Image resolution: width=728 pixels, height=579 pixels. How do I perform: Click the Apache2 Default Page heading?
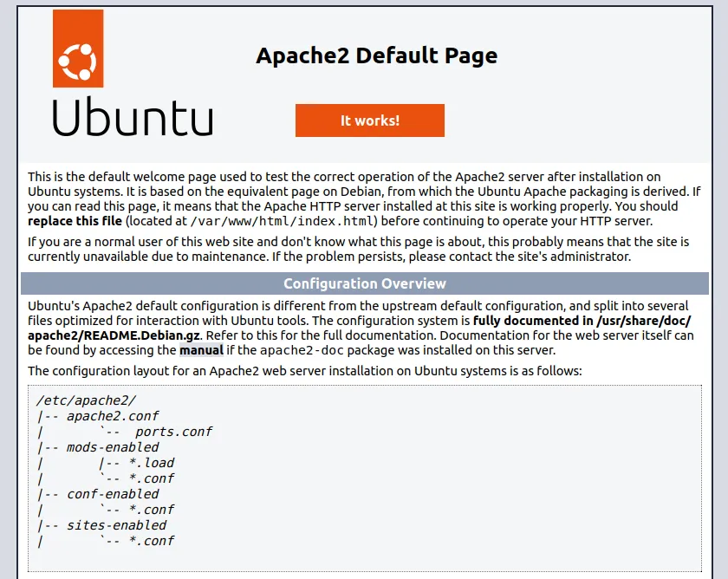[376, 55]
